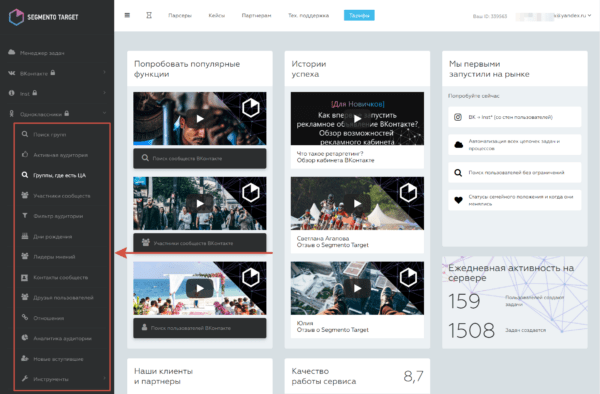
Task: Play Светлана Агапова review video
Action: 357,204
